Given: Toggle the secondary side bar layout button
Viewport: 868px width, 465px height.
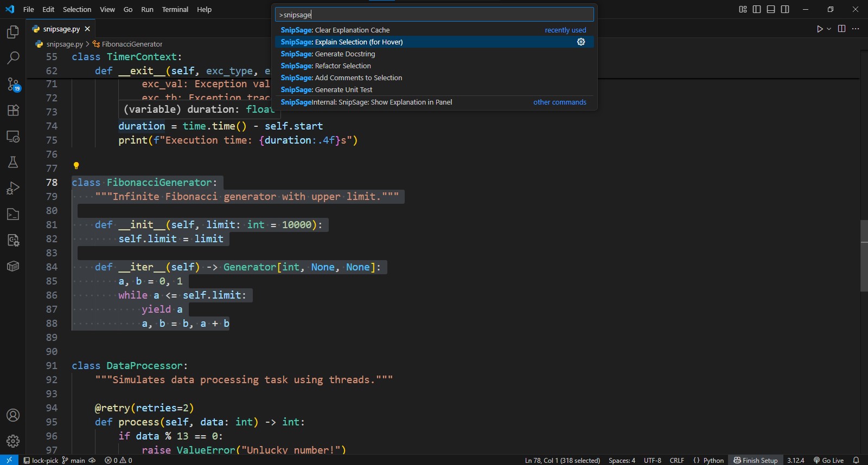Looking at the screenshot, I should coord(785,9).
